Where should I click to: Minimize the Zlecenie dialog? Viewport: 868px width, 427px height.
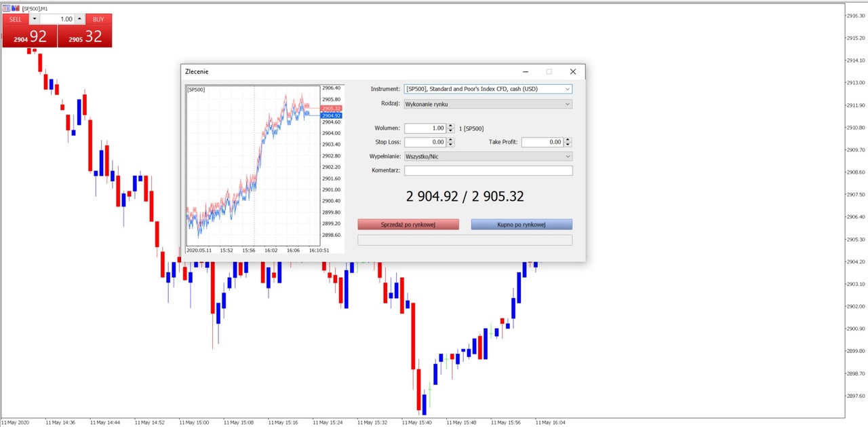[526, 71]
